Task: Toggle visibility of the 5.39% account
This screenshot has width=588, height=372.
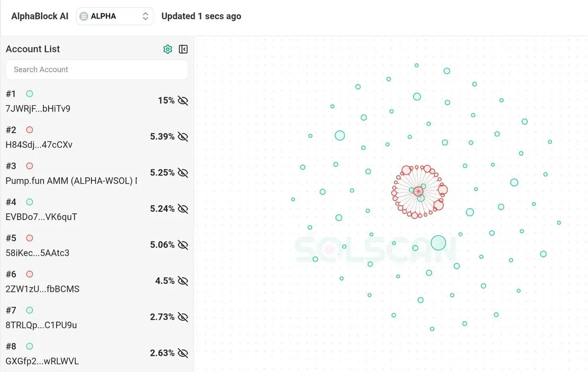Action: (x=183, y=137)
